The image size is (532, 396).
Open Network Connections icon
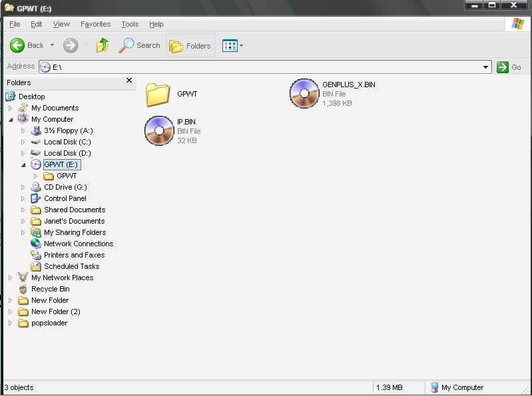click(x=36, y=244)
